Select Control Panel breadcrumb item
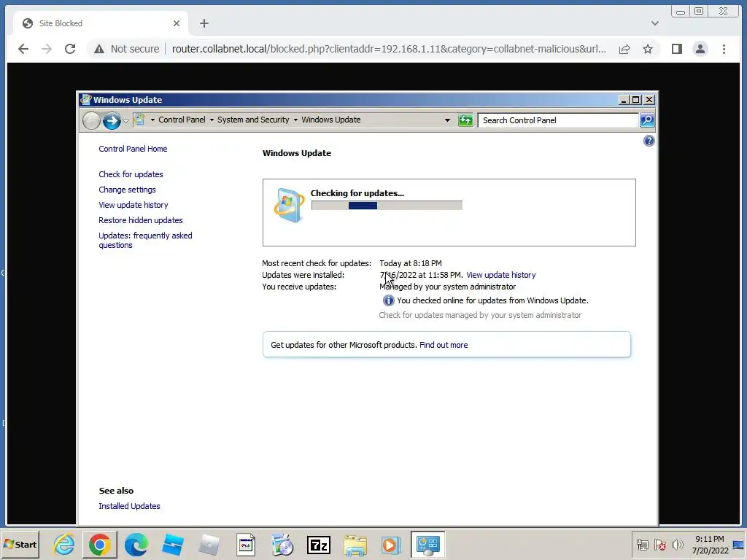The width and height of the screenshot is (747, 560). tap(182, 120)
